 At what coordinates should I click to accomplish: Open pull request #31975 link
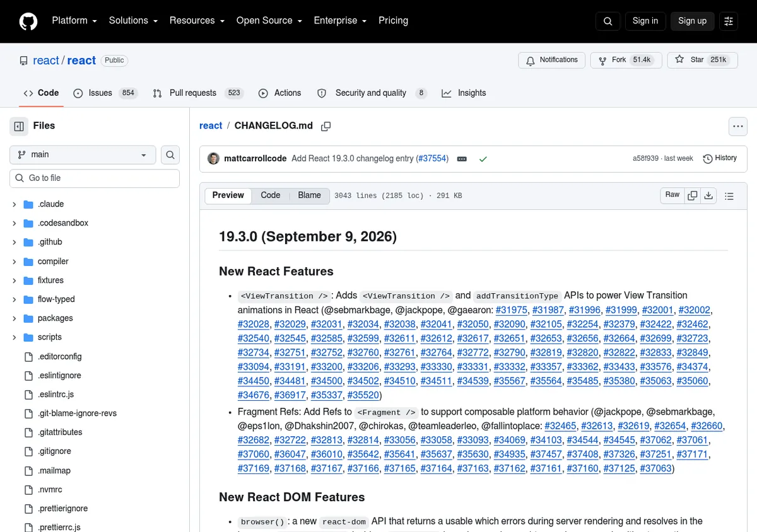click(x=512, y=310)
